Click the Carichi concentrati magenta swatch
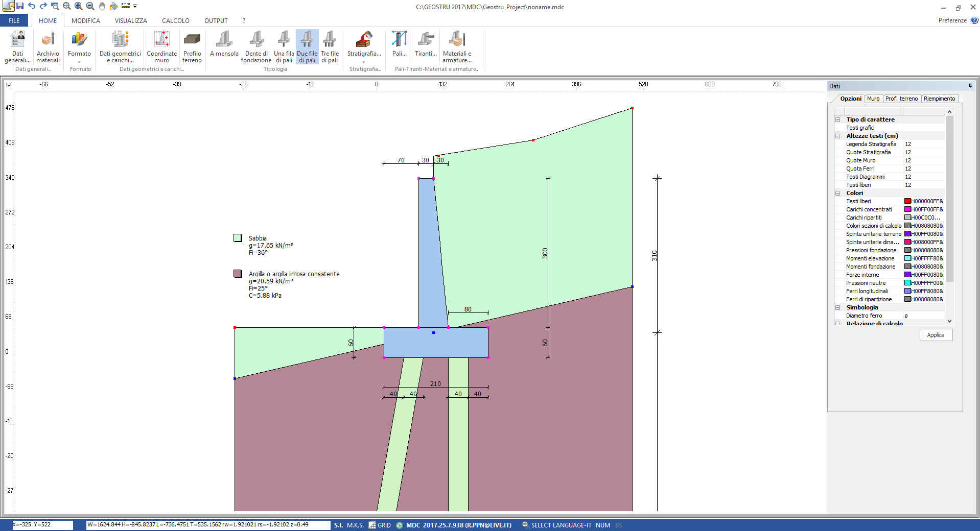Image resolution: width=980 pixels, height=531 pixels. [x=908, y=209]
